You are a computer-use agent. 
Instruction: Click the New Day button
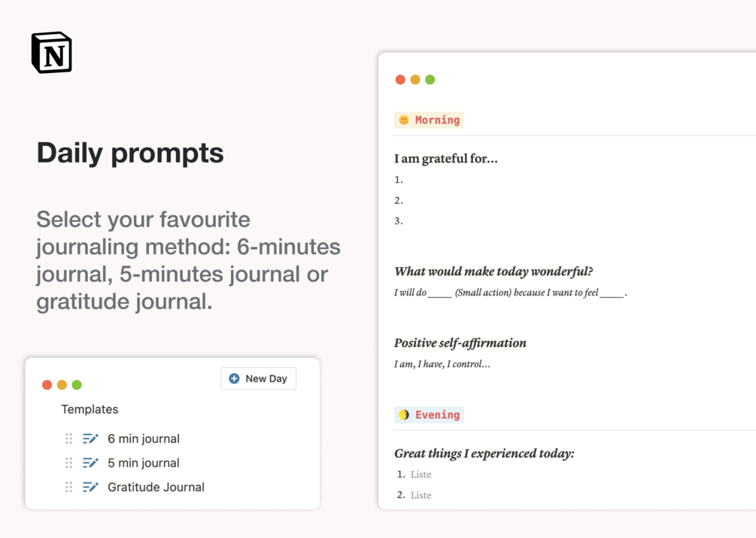coord(258,378)
